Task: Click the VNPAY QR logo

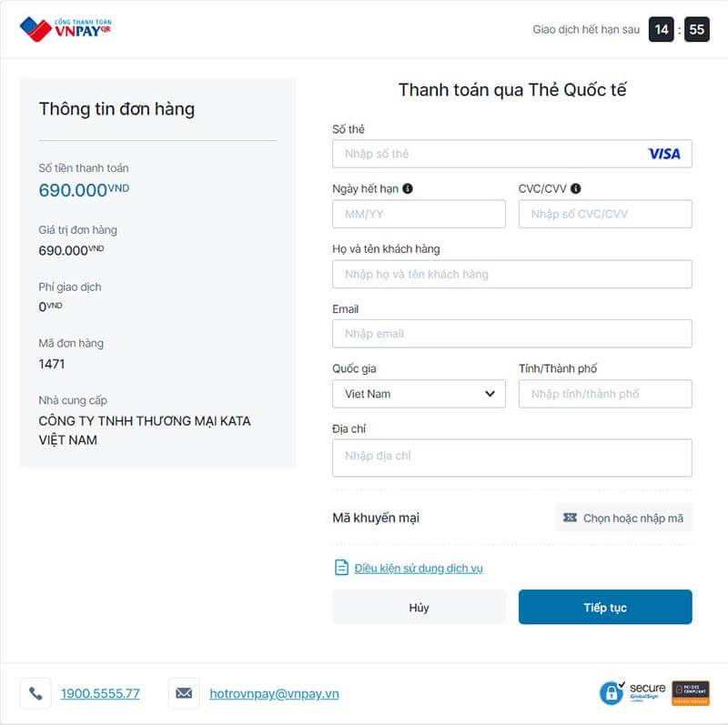Action: [66, 29]
